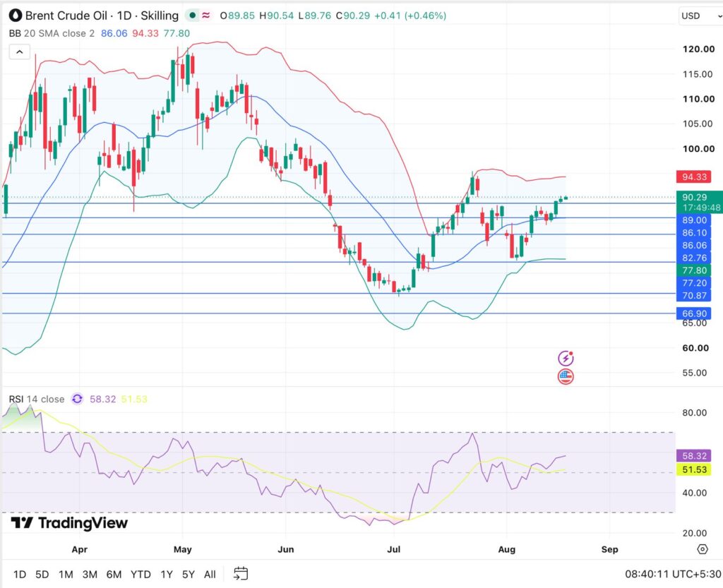Click the 66.90 horizontal line price label
The height and width of the screenshot is (588, 723).
(x=694, y=314)
